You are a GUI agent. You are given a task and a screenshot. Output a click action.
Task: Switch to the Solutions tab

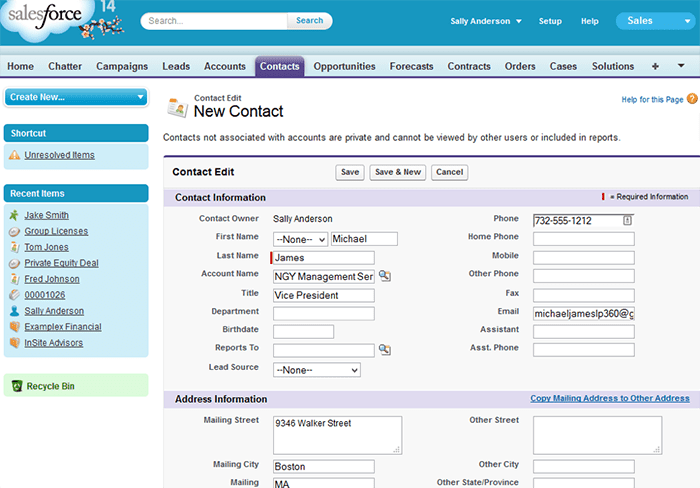pos(612,66)
